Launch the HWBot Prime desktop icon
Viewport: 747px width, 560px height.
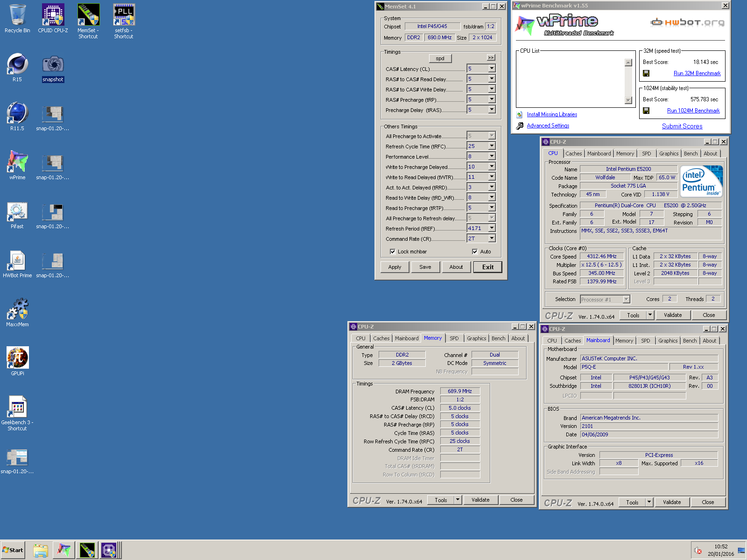tap(17, 264)
